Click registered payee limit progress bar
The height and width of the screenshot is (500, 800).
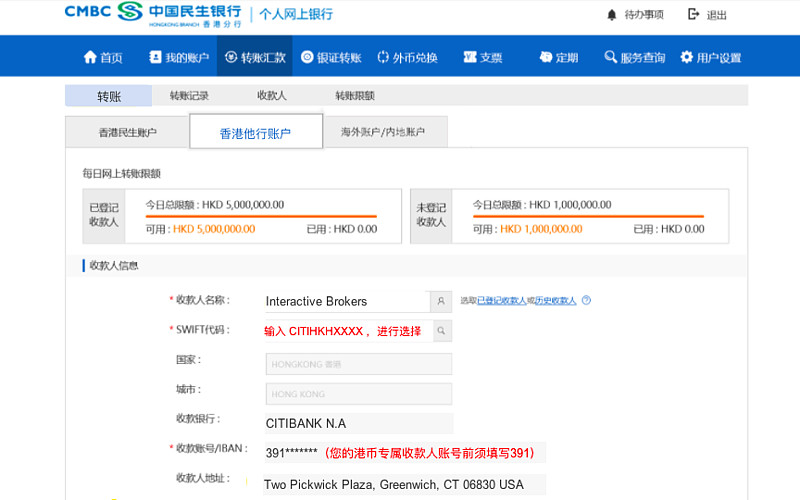click(261, 216)
